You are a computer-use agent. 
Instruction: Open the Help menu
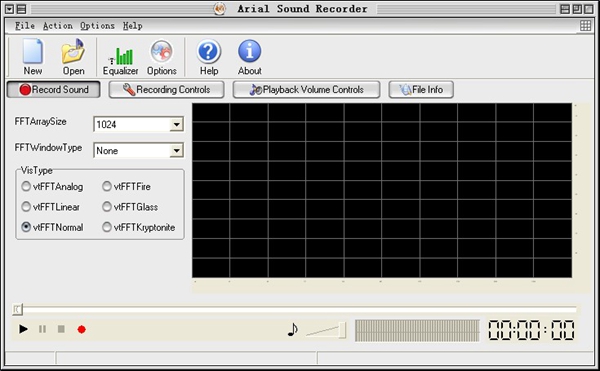click(x=132, y=26)
